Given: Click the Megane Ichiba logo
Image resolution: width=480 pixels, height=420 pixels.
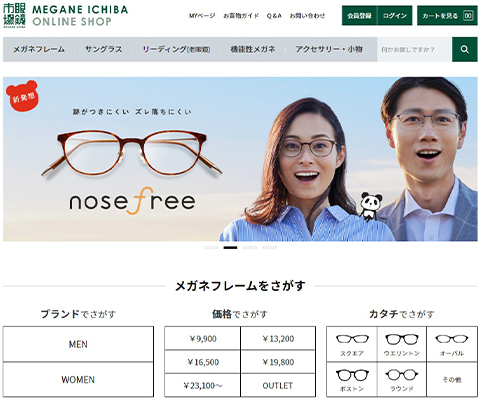Looking at the screenshot, I should click(65, 15).
